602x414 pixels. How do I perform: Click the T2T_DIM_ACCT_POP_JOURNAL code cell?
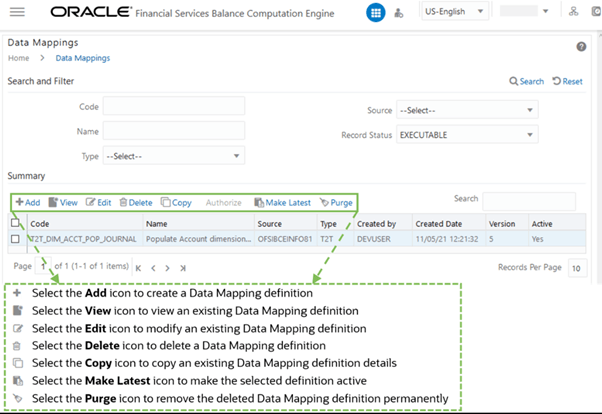tap(83, 239)
